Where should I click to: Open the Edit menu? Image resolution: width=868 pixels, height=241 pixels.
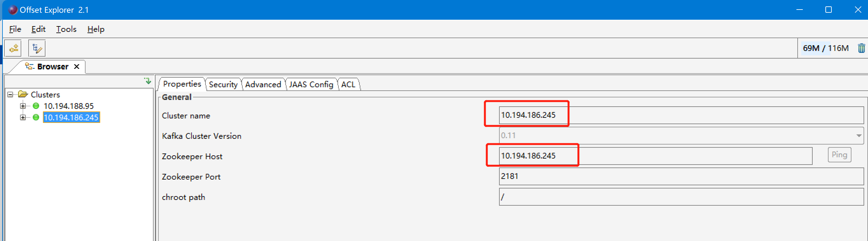(38, 29)
